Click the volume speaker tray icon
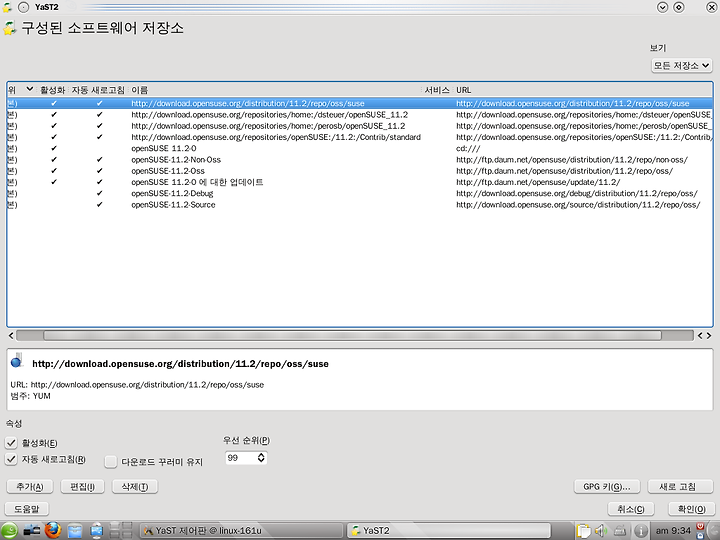The height and width of the screenshot is (540, 720). pyautogui.click(x=601, y=530)
